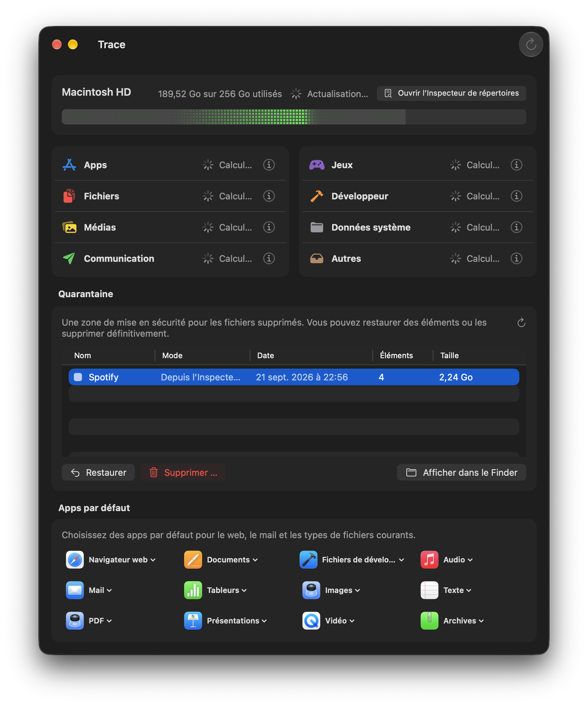The width and height of the screenshot is (588, 706).
Task: Click the refresh icon in the title bar
Action: click(531, 44)
